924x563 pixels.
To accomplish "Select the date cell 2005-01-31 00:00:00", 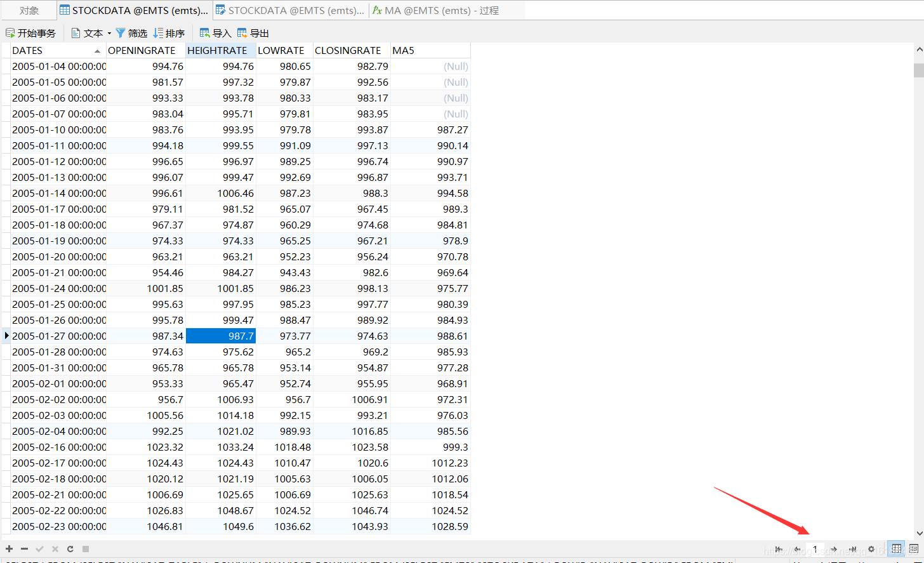I will [x=58, y=368].
